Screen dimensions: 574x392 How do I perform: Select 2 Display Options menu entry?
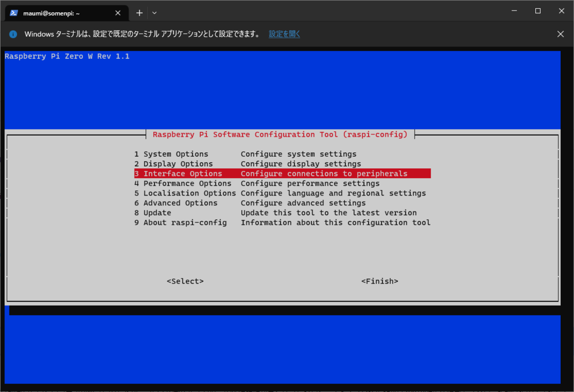coord(282,164)
